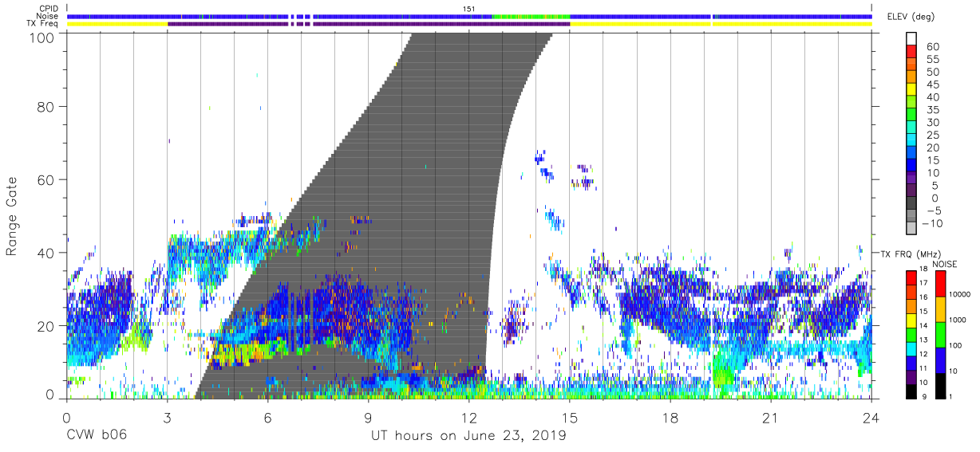Click the TX FRQ (MHz) legend title

pyautogui.click(x=911, y=254)
